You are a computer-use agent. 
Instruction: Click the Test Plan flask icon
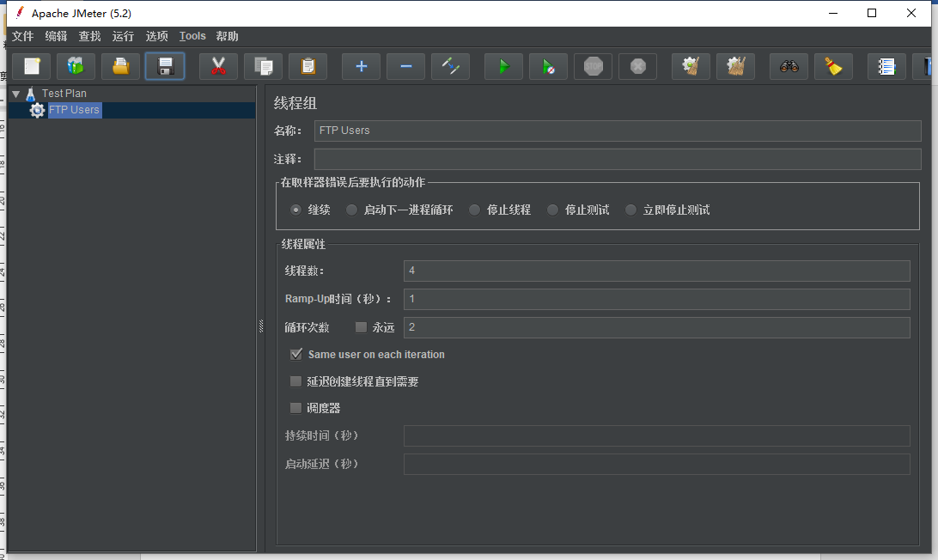[x=31, y=94]
